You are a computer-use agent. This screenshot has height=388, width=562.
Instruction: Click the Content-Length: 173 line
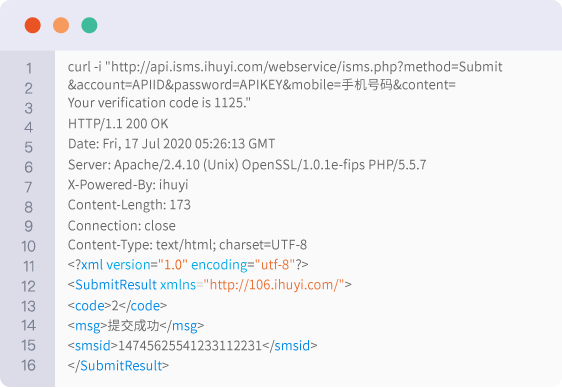point(129,205)
